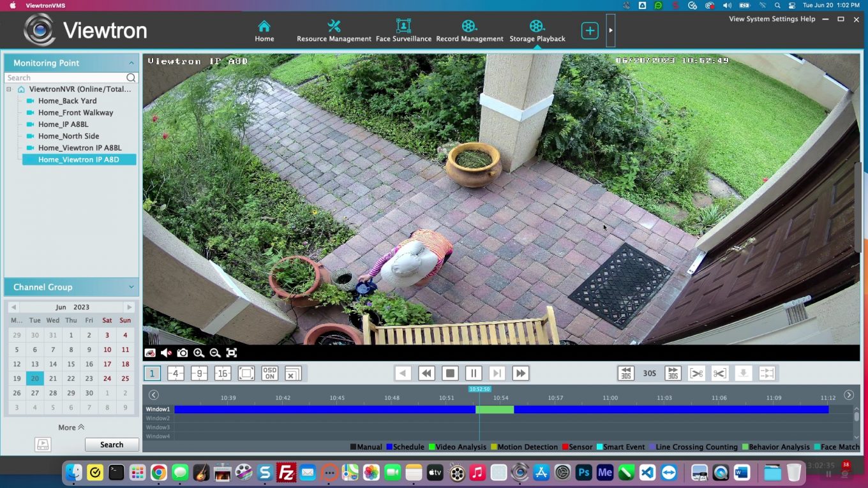Open the fisheye dewarp mode
The image size is (868, 488).
pos(150,352)
